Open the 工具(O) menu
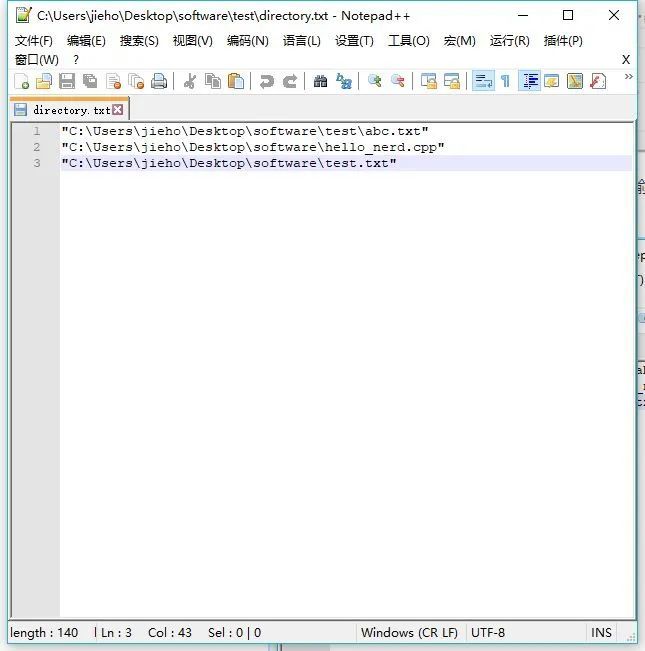Screen dimensions: 645x651 (x=409, y=41)
